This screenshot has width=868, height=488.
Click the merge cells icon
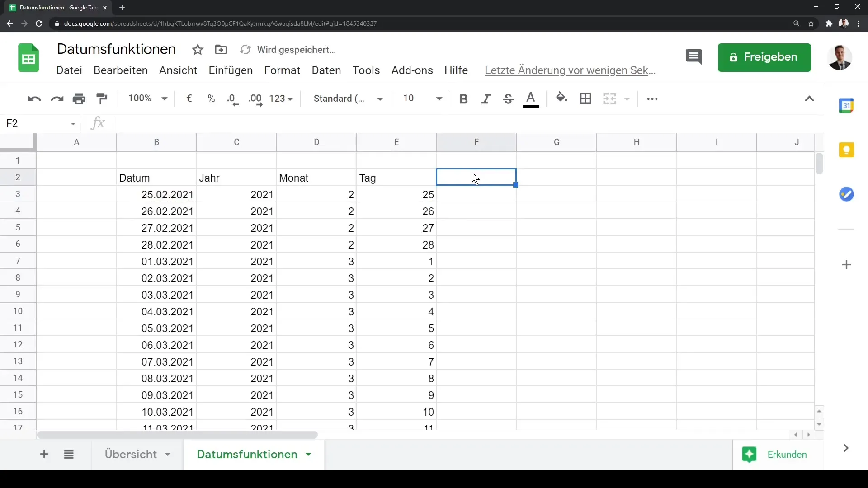609,99
